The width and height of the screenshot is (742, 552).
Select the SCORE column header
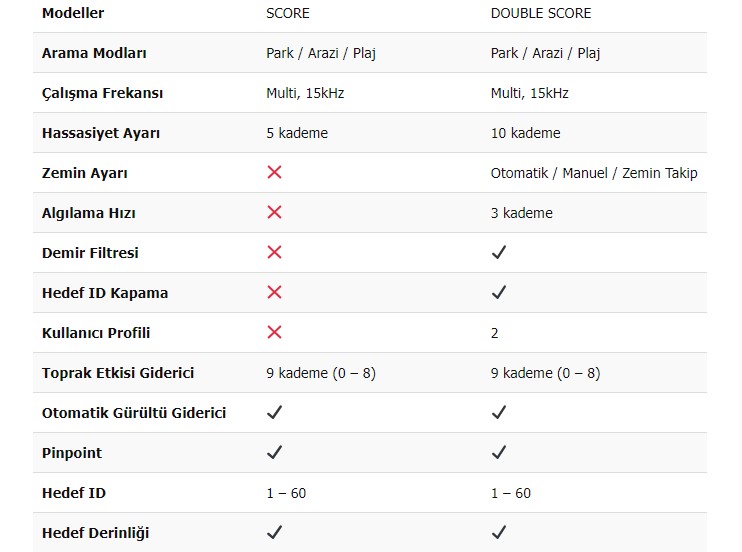click(x=288, y=13)
